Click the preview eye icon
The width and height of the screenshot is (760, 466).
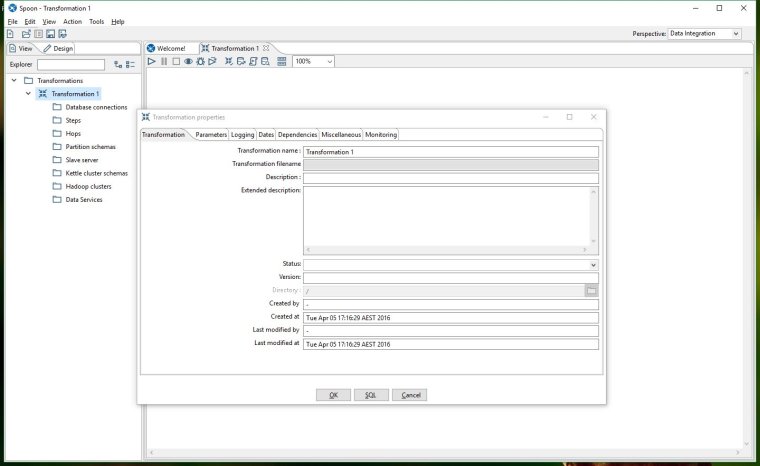188,61
